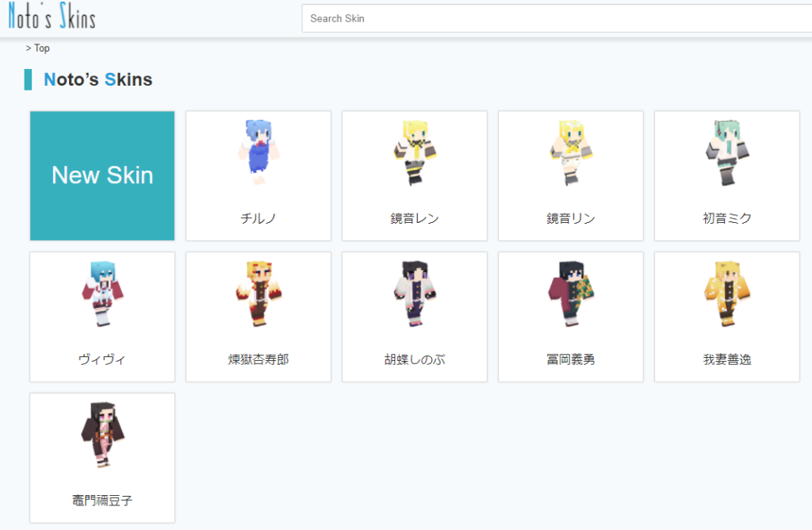Choose the ヴィヴィ skin character image
The width and height of the screenshot is (812, 530).
(x=102, y=294)
